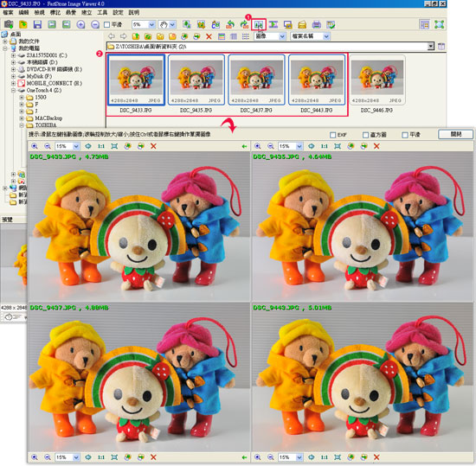Click the green left arrow above DSC_9433.JPG pane
Viewport: 476px width, 466px height.
coord(244,146)
